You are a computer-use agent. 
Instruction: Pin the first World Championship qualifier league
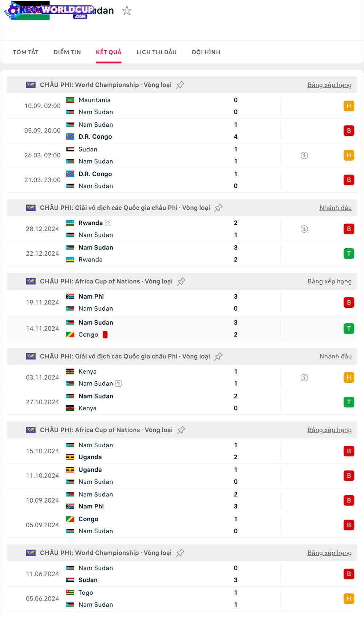[x=180, y=85]
